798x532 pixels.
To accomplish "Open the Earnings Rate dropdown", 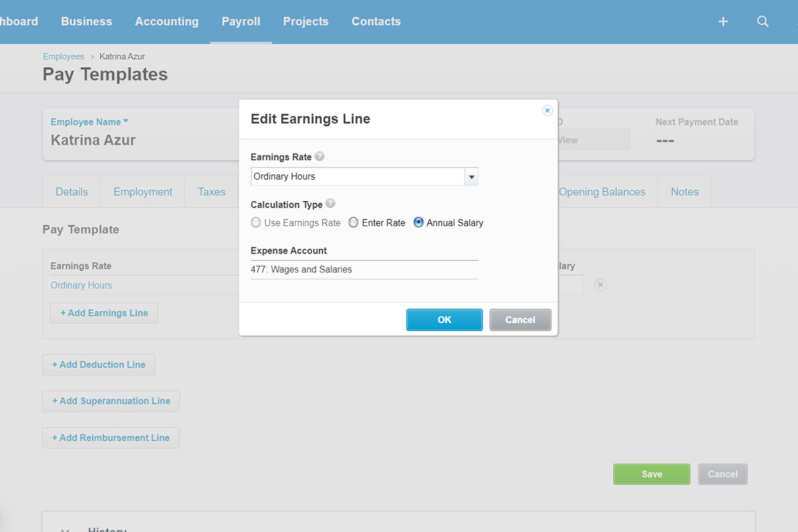I will click(471, 176).
